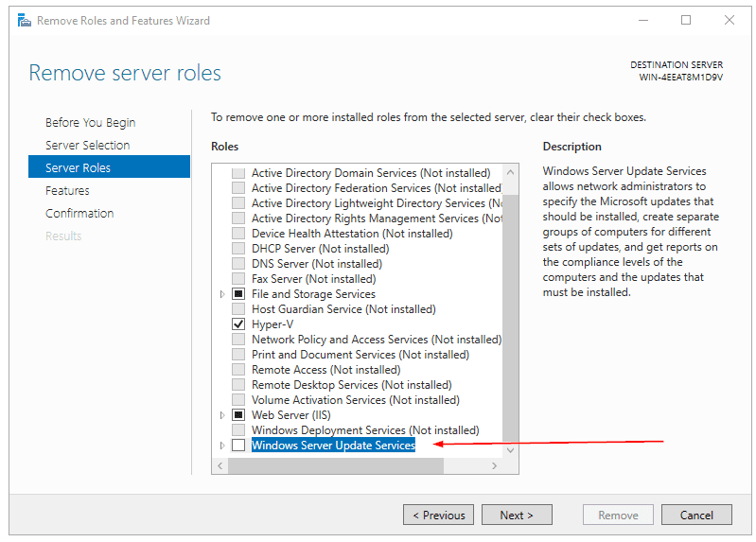This screenshot has height=542, width=756.
Task: Click the disabled Remove button
Action: [x=618, y=515]
